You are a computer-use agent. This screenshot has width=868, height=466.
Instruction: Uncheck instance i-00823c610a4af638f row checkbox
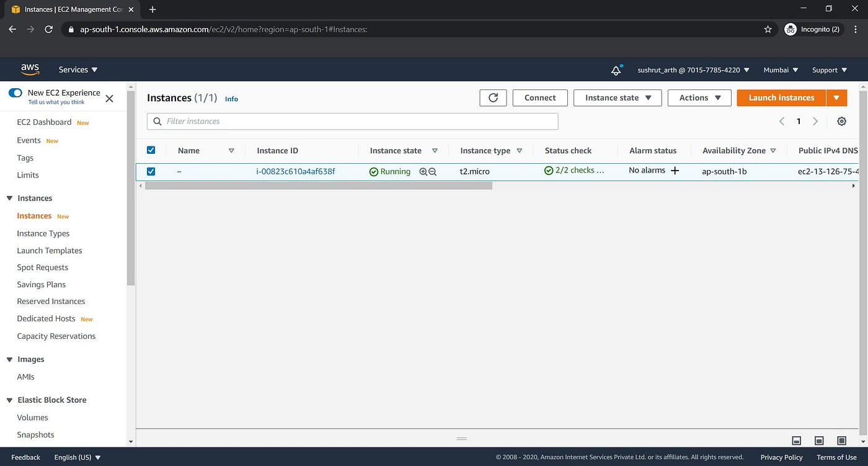point(151,171)
